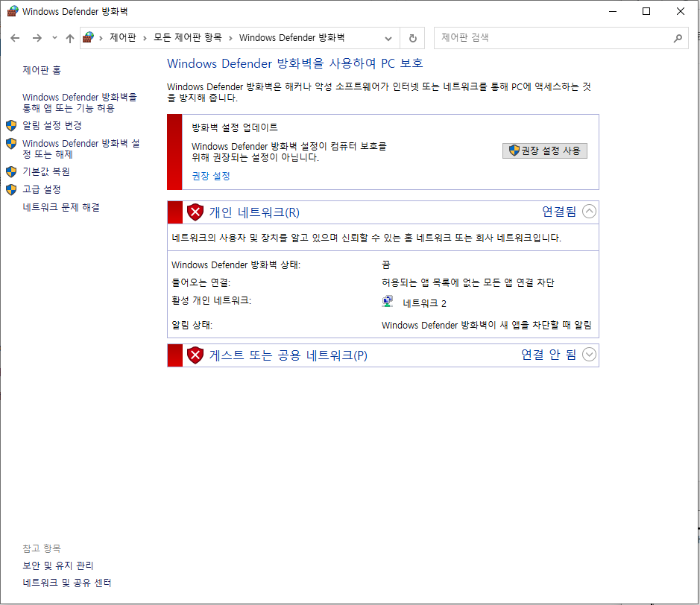Open 네트워크 문제 해결 link

pos(61,207)
